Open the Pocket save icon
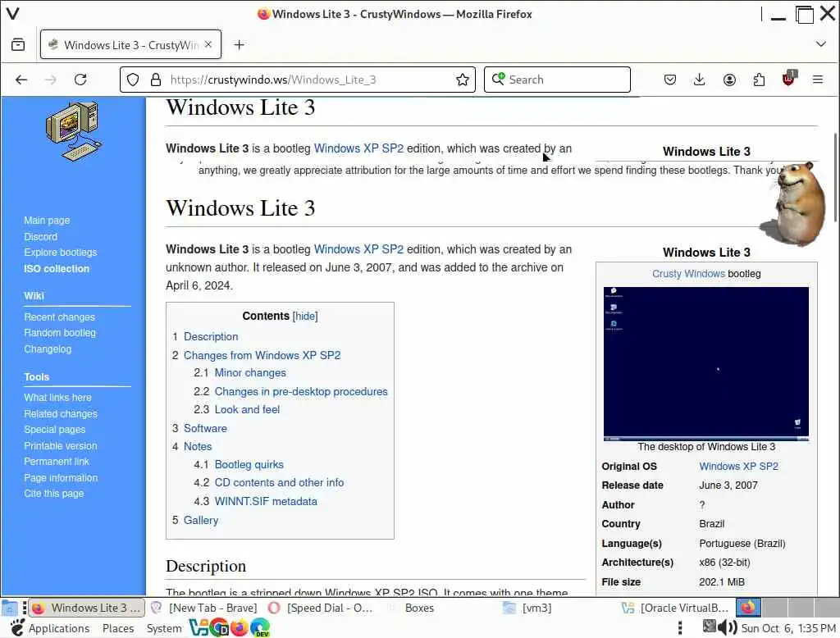The height and width of the screenshot is (638, 840). pyautogui.click(x=669, y=80)
